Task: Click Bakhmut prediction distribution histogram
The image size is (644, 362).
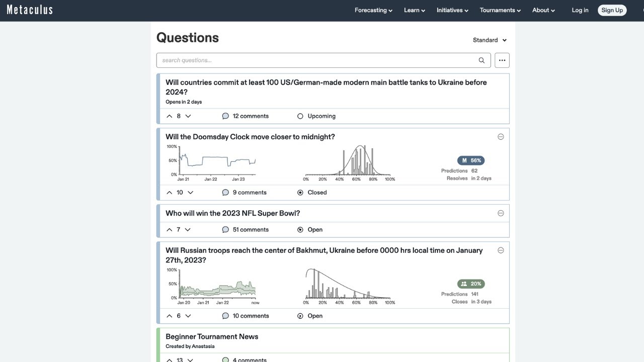Action: [350, 287]
